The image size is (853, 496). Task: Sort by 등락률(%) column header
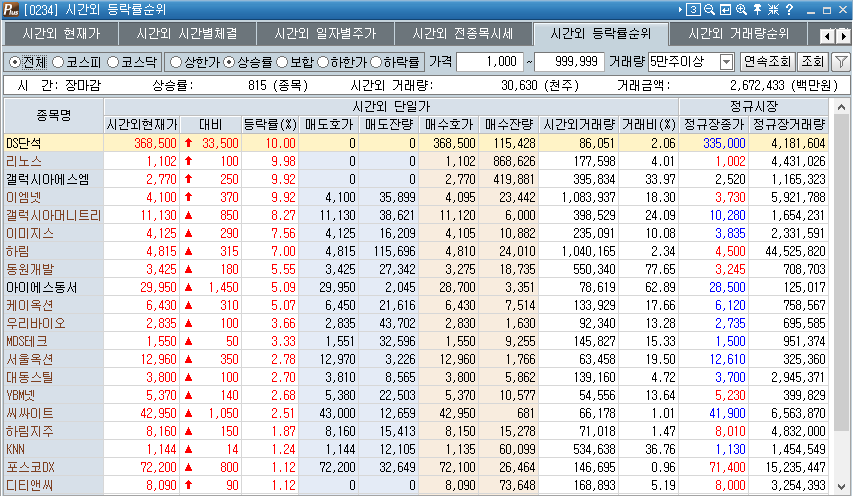point(269,125)
